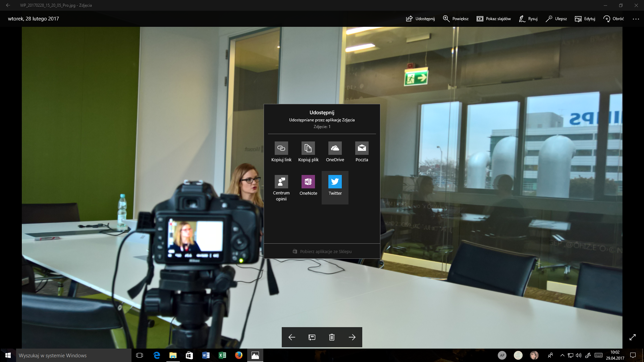This screenshot has width=644, height=362.
Task: Click the clock showing 10:02
Action: coord(615,355)
